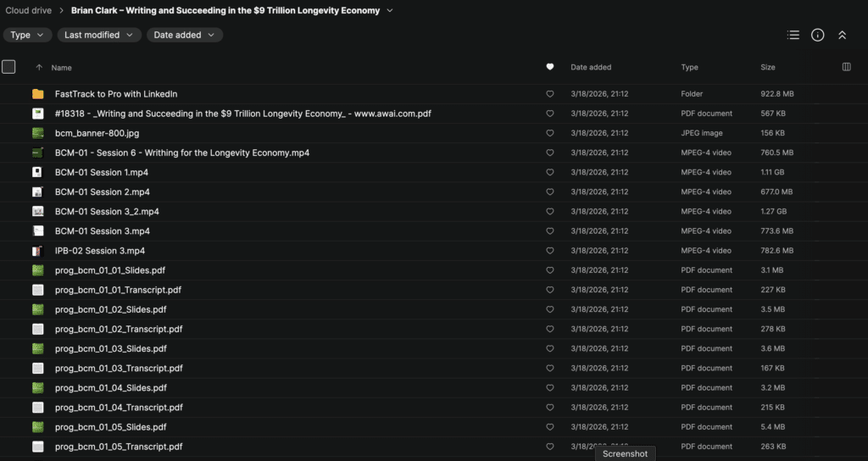Open the Last modified filter dropdown
The height and width of the screenshot is (461, 868).
(99, 35)
